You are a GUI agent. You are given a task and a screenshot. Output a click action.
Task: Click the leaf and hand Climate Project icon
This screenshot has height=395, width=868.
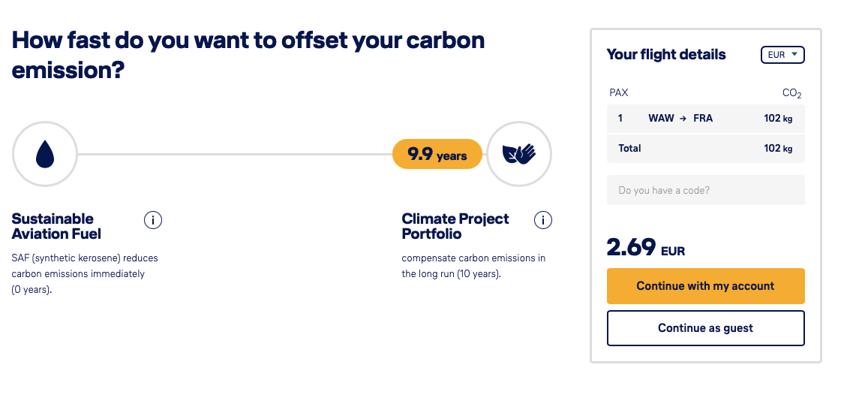click(x=519, y=155)
